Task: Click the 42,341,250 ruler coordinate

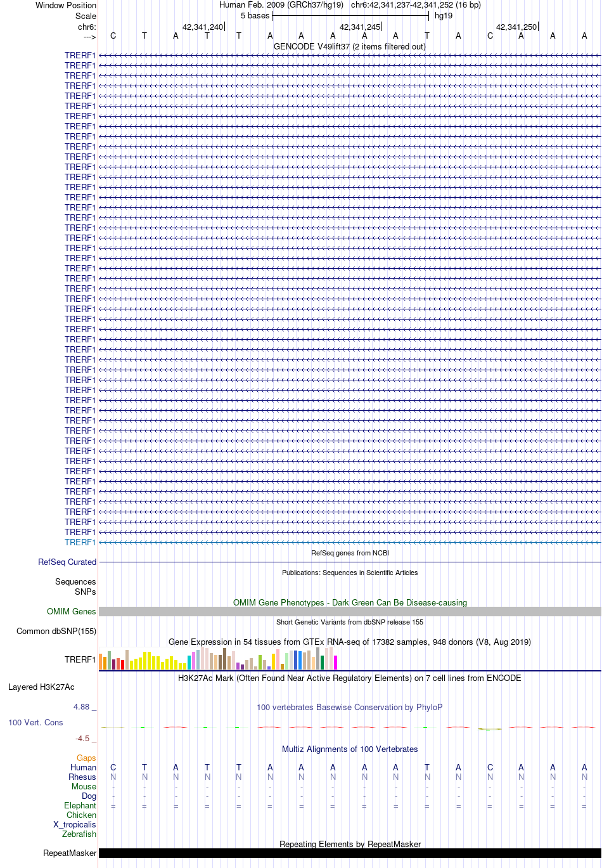Action: click(516, 27)
